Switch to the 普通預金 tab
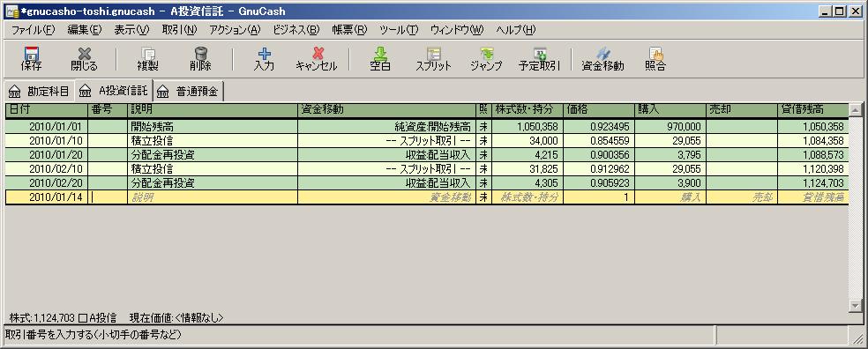The image size is (868, 349). 189,92
